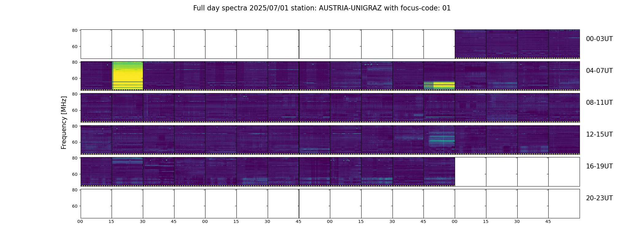The height and width of the screenshot is (245, 644).
Task: Click the '60' tick label of the 12-15UT row
Action: [x=75, y=142]
